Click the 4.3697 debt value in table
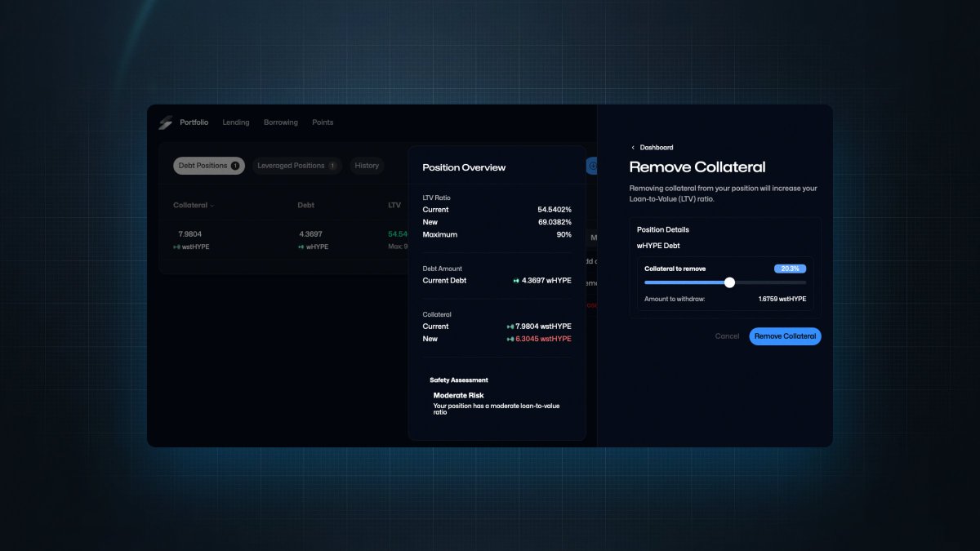The image size is (980, 551). click(x=312, y=234)
